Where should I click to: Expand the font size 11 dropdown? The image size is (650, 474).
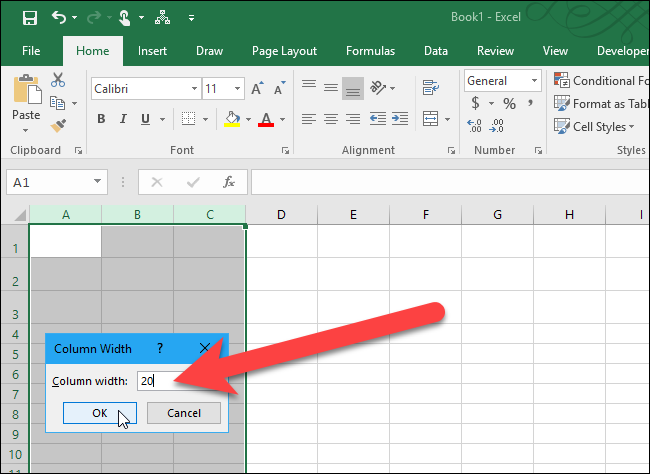[x=238, y=89]
